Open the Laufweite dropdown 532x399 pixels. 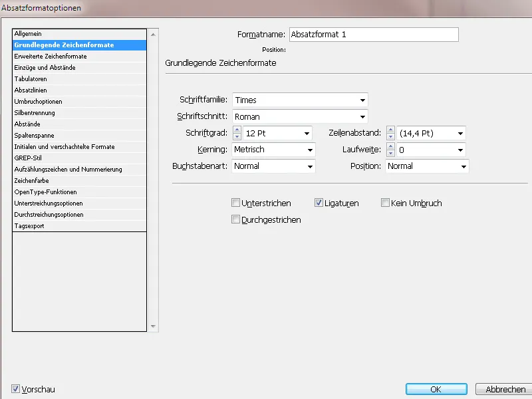point(460,150)
